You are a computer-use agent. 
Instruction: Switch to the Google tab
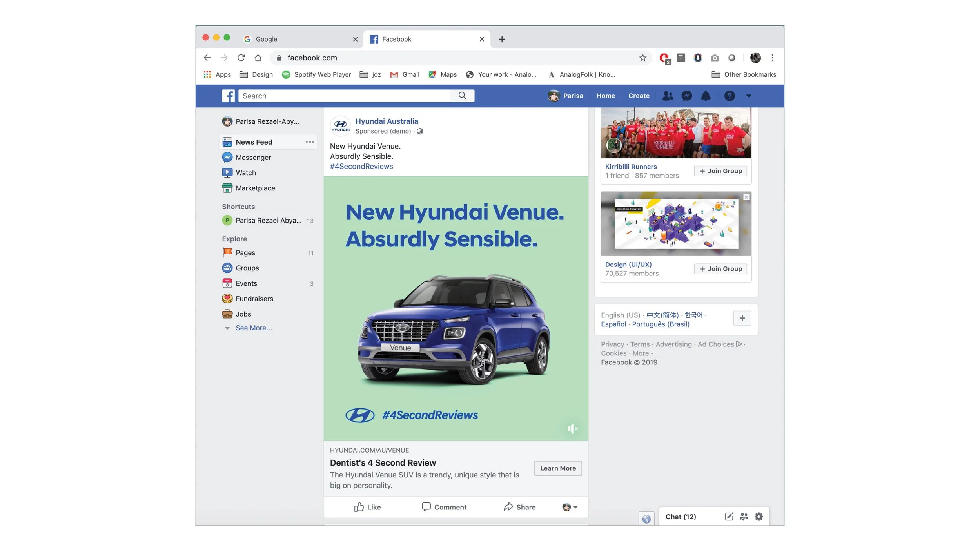point(300,39)
